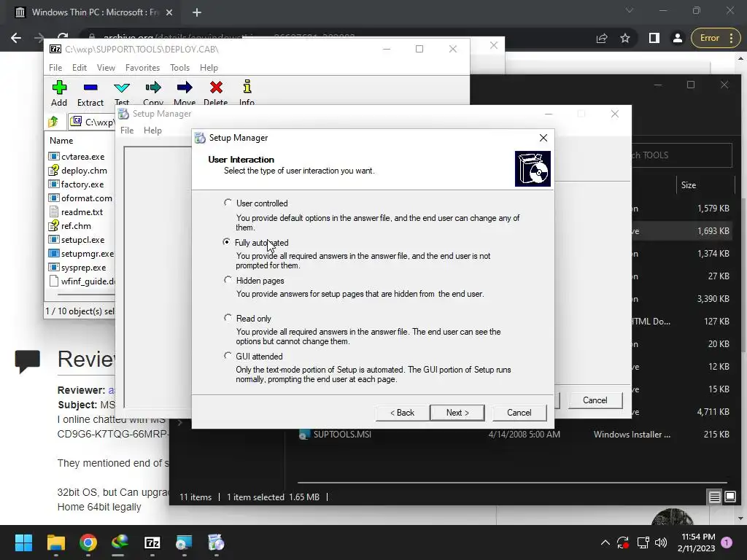Bookmark this page with the star icon
Image resolution: width=747 pixels, height=560 pixels.
625,38
